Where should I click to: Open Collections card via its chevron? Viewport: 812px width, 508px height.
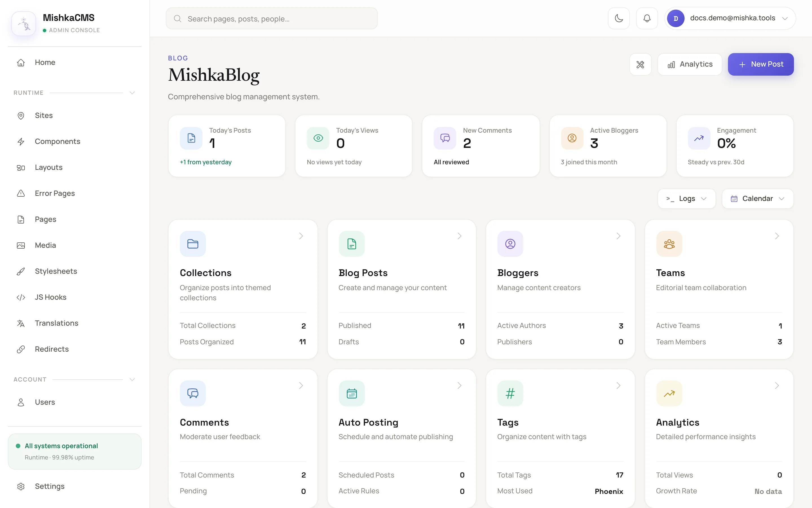[x=301, y=236]
